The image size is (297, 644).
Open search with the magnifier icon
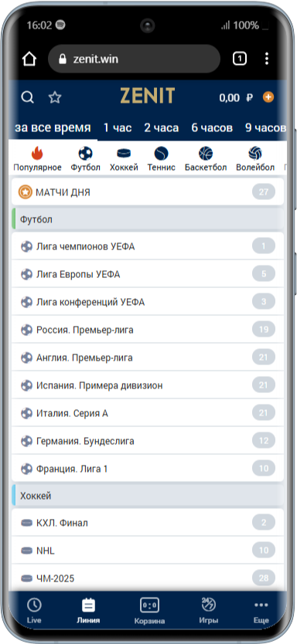[28, 97]
